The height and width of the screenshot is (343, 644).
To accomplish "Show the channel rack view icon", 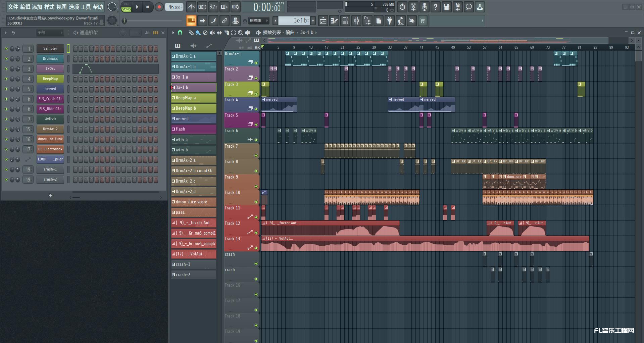I will (x=345, y=21).
